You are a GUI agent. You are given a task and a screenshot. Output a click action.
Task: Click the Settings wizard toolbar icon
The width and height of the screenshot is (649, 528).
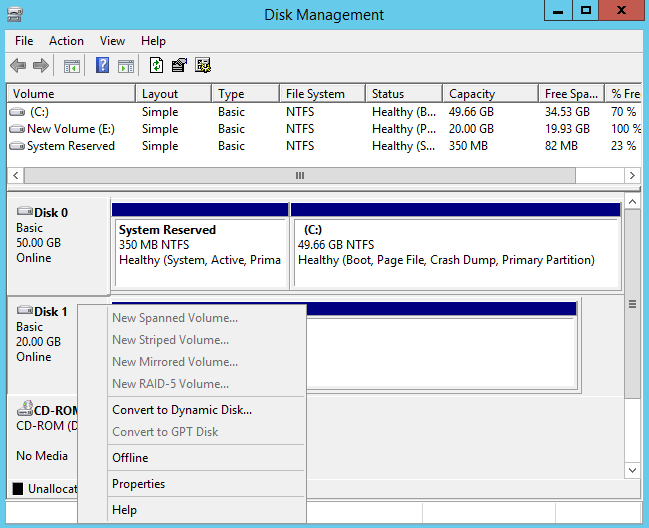coord(203,66)
